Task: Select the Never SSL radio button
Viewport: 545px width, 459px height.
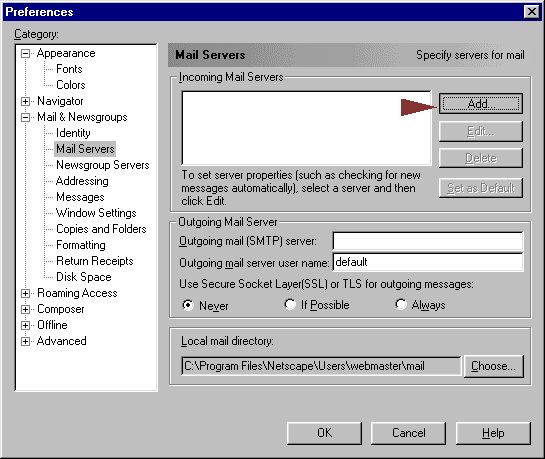Action: (188, 305)
